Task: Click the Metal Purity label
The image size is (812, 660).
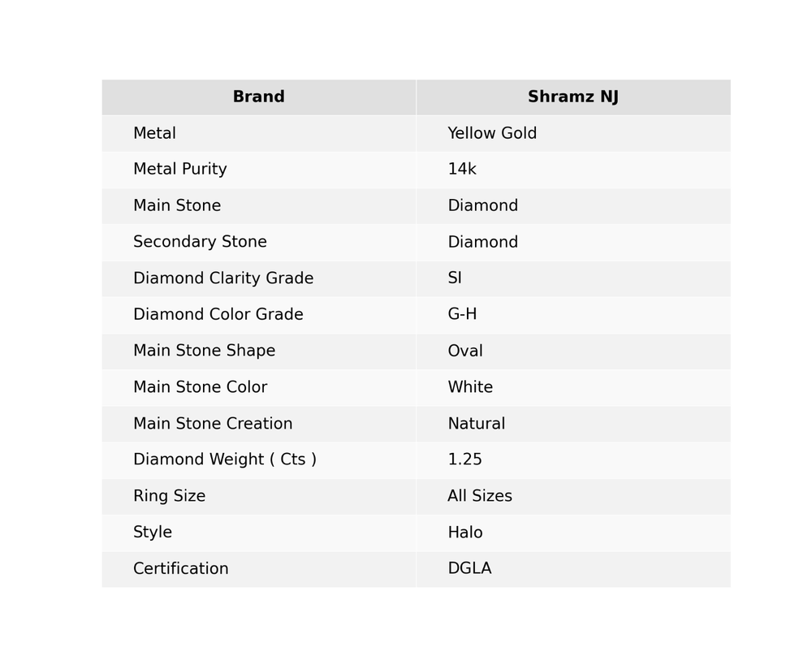Action: (x=180, y=170)
